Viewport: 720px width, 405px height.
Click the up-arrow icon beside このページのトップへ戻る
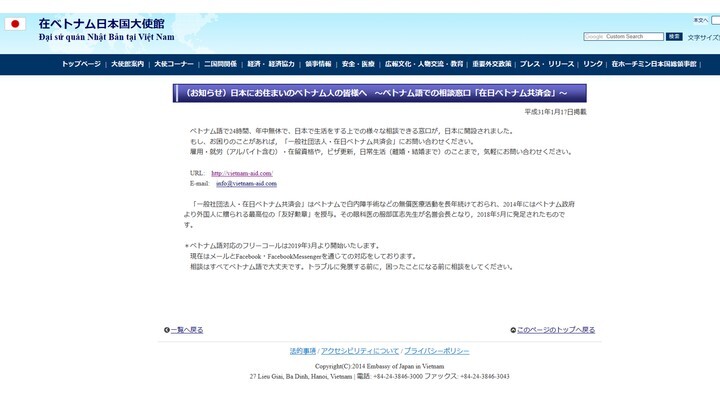coord(513,330)
